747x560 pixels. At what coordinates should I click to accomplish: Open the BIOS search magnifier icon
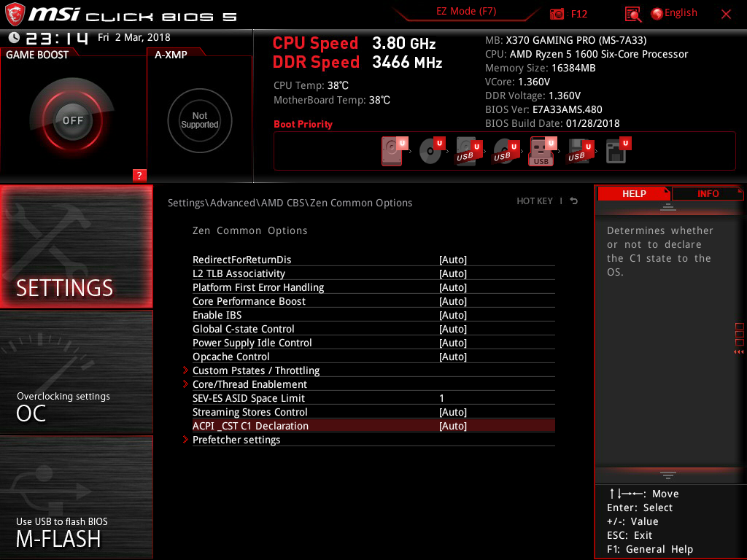point(632,15)
